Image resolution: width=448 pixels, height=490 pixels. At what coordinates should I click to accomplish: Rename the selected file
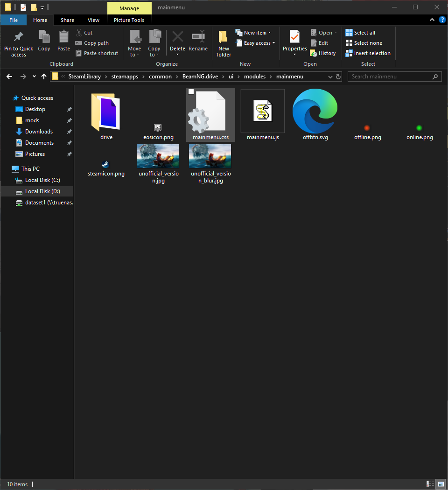click(198, 41)
